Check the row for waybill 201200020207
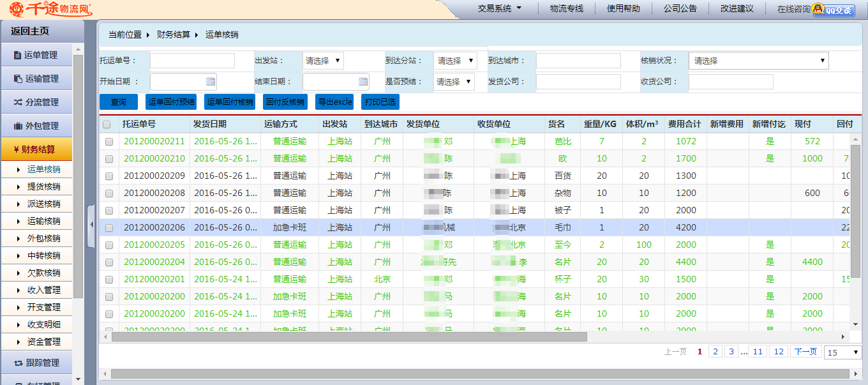Viewport: 868px width, 385px height. pyautogui.click(x=109, y=211)
